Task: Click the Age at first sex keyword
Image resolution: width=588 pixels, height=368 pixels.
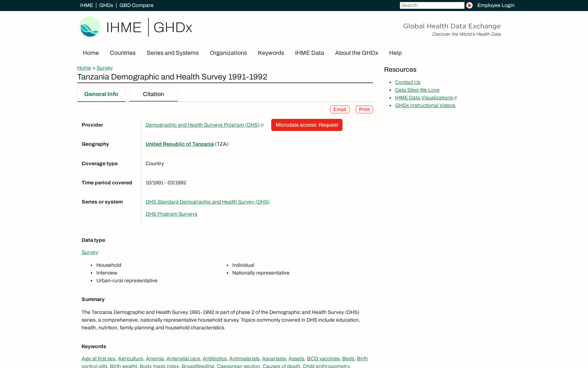Action: pos(98,358)
